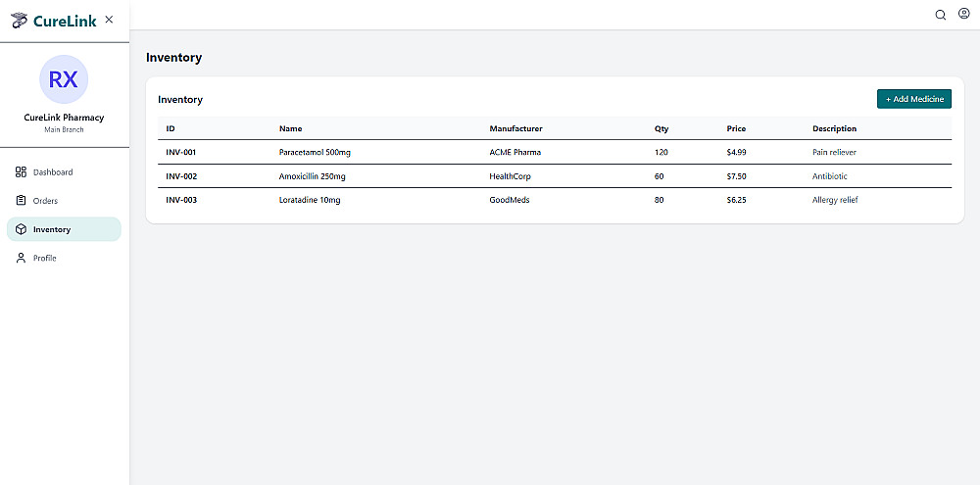Go to the Dashboard menu item
Image resolution: width=980 pixels, height=485 pixels.
pyautogui.click(x=53, y=172)
